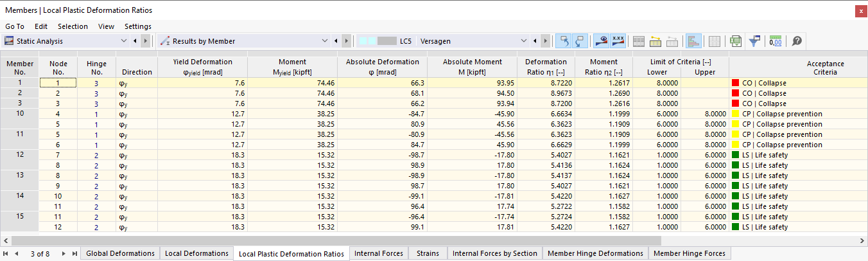Click next arrow beside Results by Member

[347, 41]
